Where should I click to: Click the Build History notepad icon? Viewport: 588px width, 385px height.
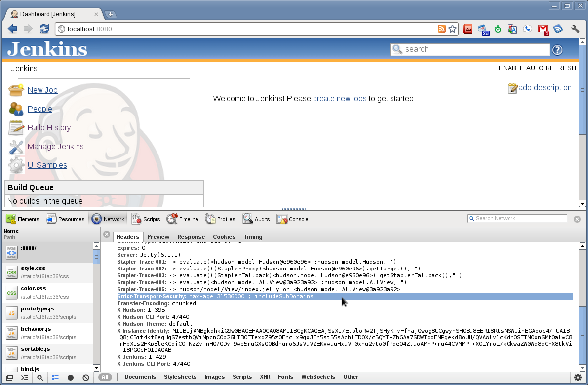16,128
